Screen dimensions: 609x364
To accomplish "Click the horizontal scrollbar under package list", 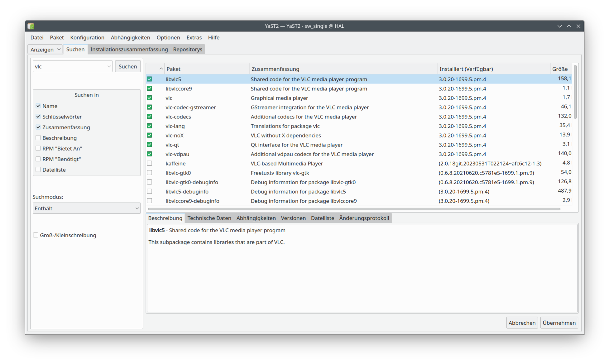I will 354,209.
